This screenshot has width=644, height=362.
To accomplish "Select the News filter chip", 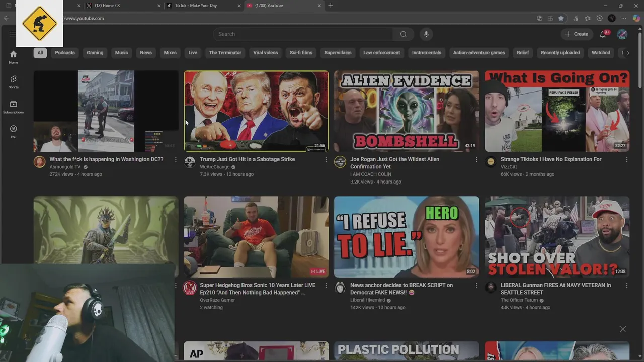I will (146, 53).
